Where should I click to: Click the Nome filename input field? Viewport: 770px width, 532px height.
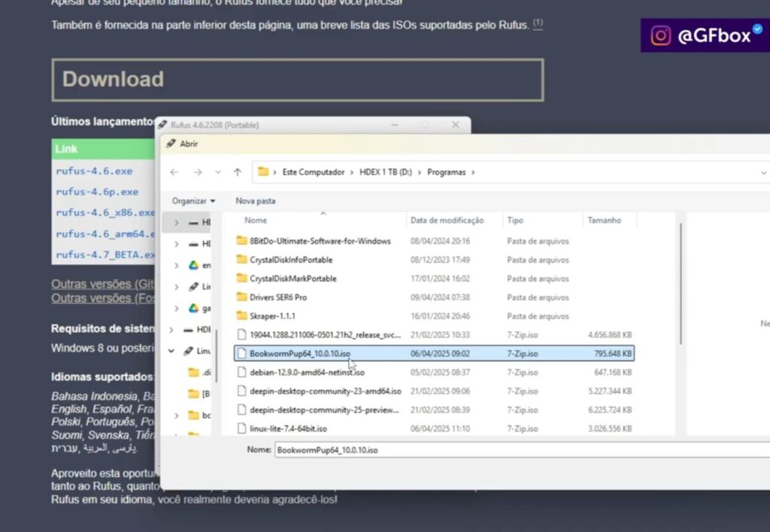[522, 450]
